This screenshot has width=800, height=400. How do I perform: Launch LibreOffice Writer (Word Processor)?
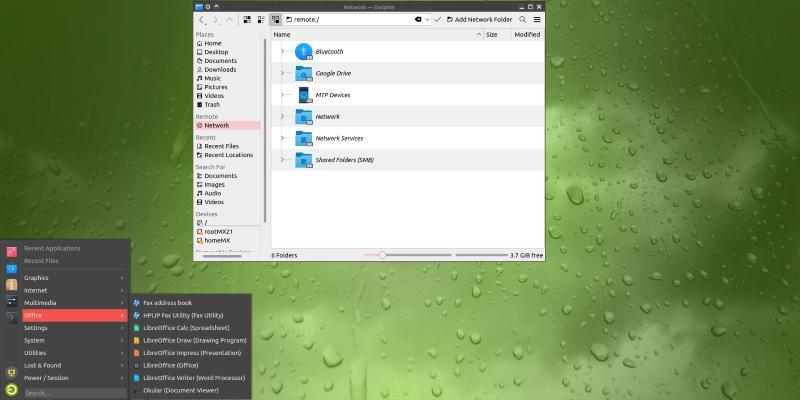(x=190, y=378)
